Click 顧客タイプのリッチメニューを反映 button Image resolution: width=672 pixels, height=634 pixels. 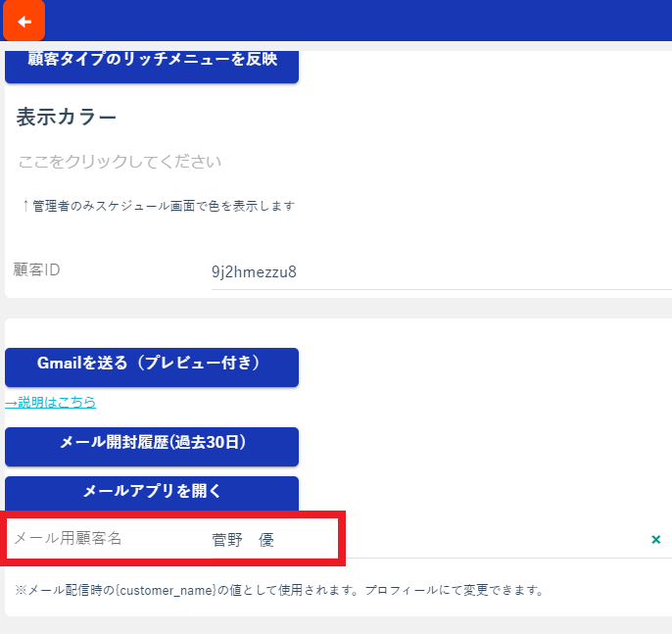[x=152, y=67]
